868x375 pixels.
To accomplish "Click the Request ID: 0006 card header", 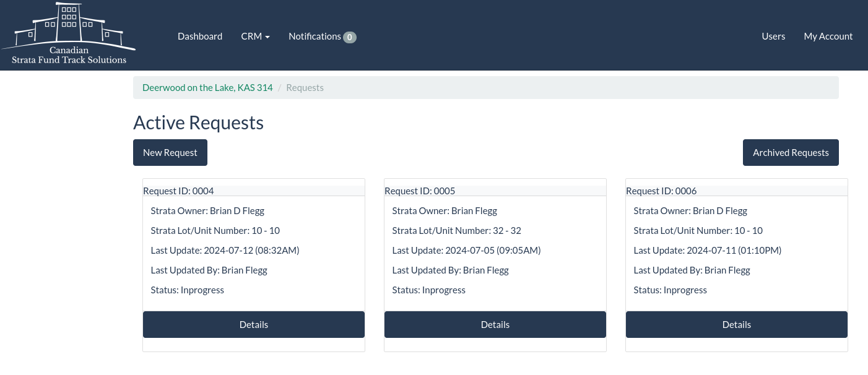I will (737, 191).
